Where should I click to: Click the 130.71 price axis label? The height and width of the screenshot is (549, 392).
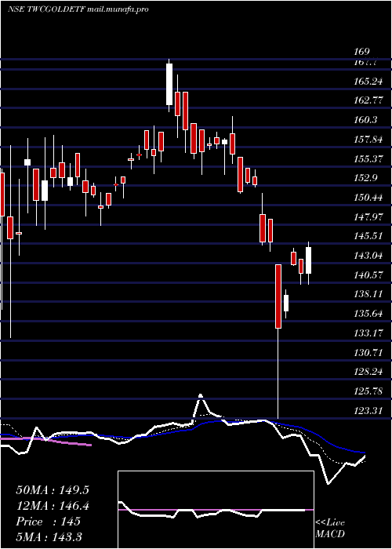click(x=369, y=353)
